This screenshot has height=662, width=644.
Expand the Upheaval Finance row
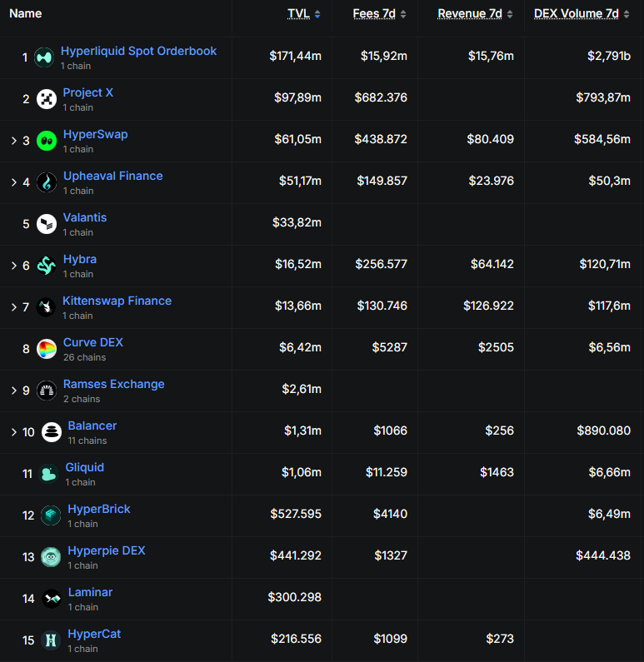pyautogui.click(x=13, y=182)
